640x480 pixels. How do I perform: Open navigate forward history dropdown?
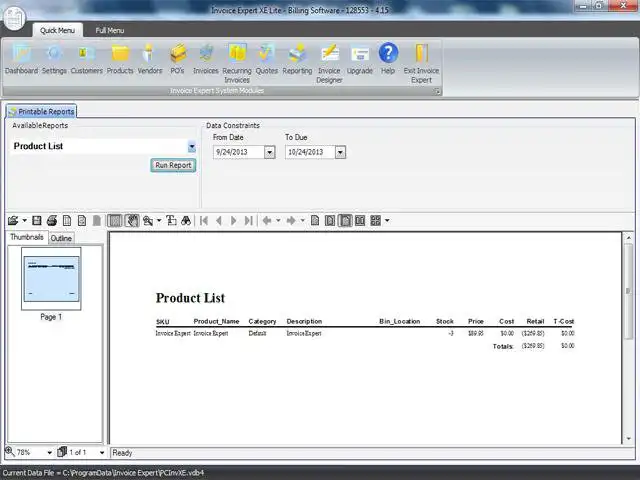tap(302, 221)
